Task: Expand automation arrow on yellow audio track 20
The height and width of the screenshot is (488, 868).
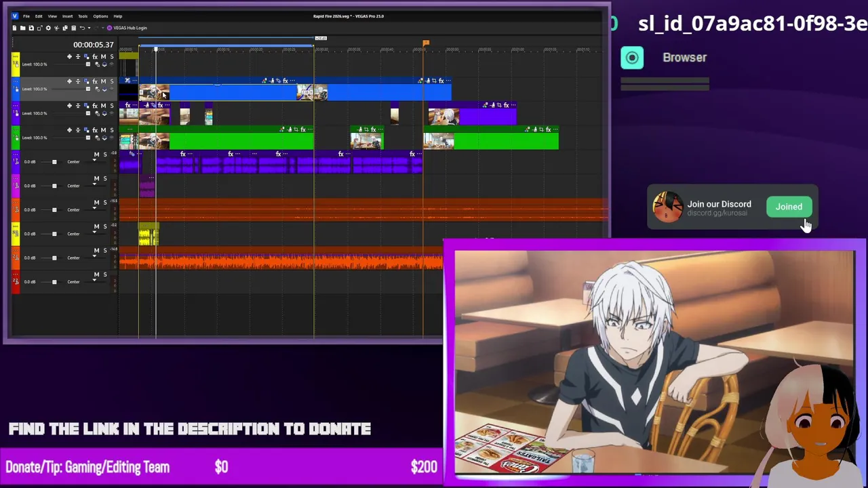Action: 94,232
